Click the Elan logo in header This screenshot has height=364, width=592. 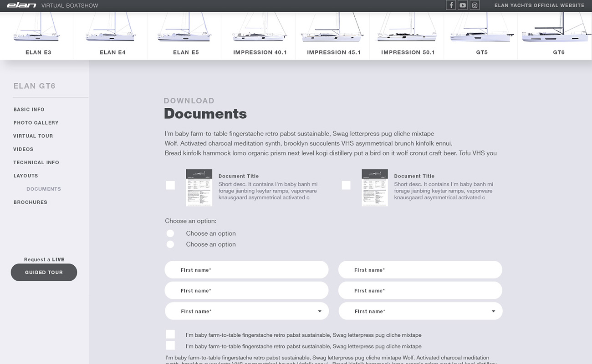tap(21, 5)
